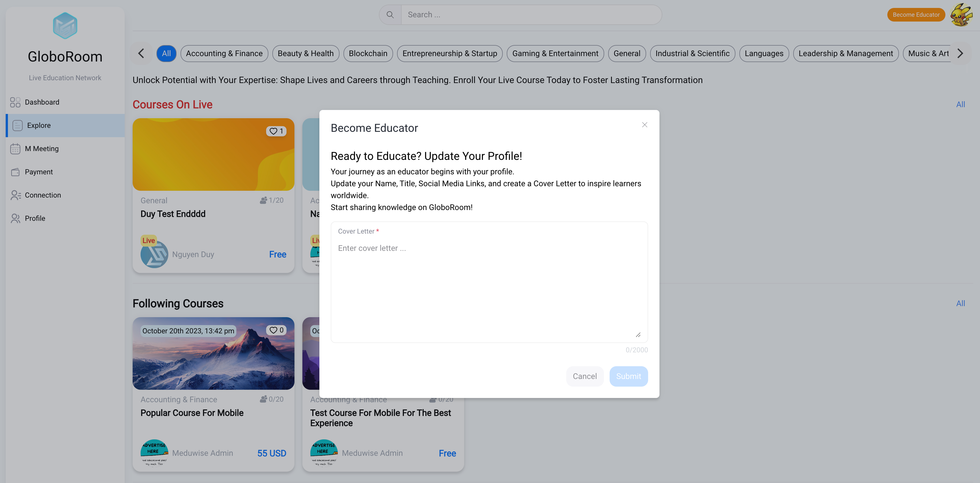The width and height of the screenshot is (980, 483).
Task: Open the Pikachu profile avatar
Action: [x=961, y=15]
